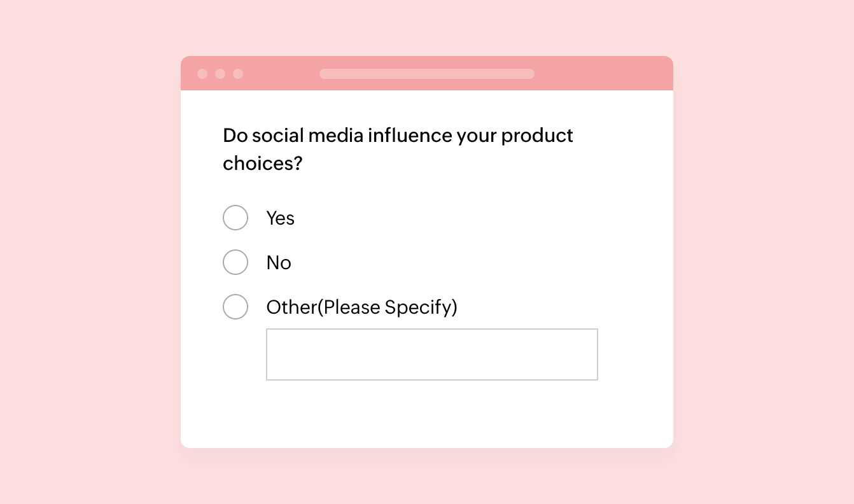Choose the "No" radio option
The height and width of the screenshot is (504, 854).
point(235,262)
